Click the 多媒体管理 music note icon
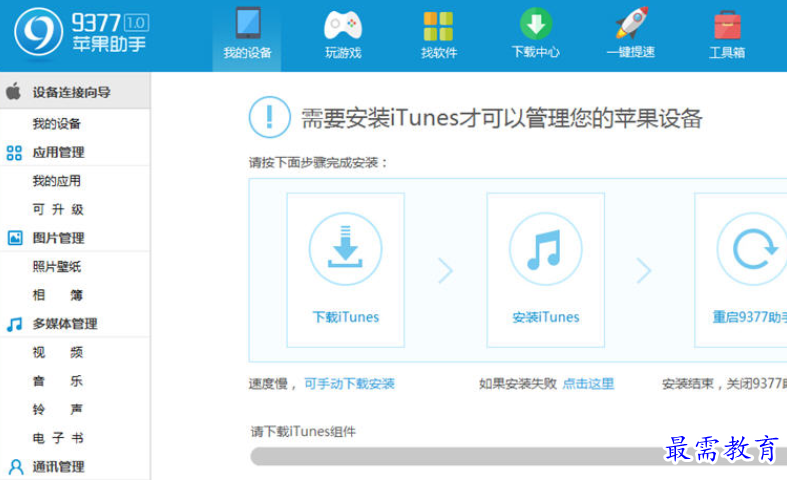The image size is (787, 480). coord(15,324)
